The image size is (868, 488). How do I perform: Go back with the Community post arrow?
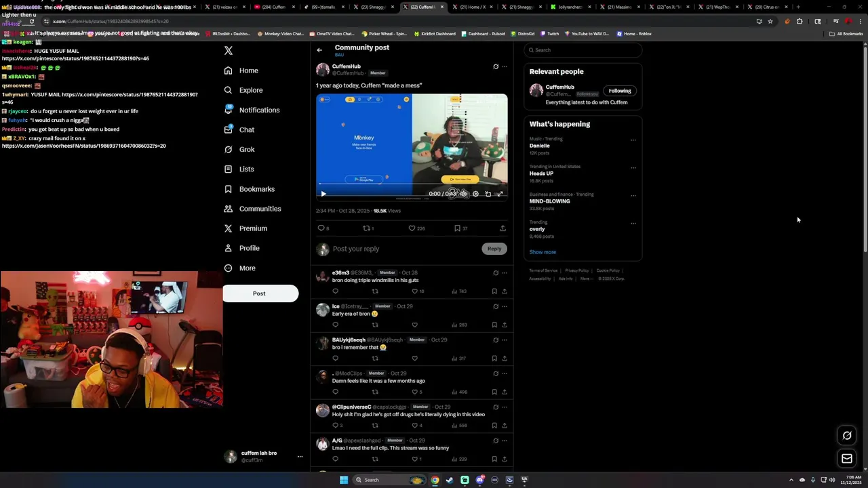(319, 50)
